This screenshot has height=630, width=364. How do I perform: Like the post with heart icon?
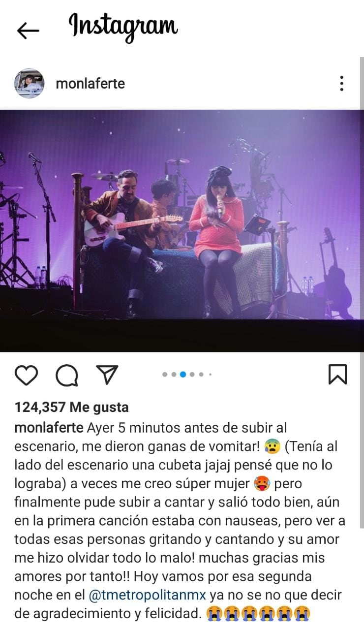click(x=26, y=376)
